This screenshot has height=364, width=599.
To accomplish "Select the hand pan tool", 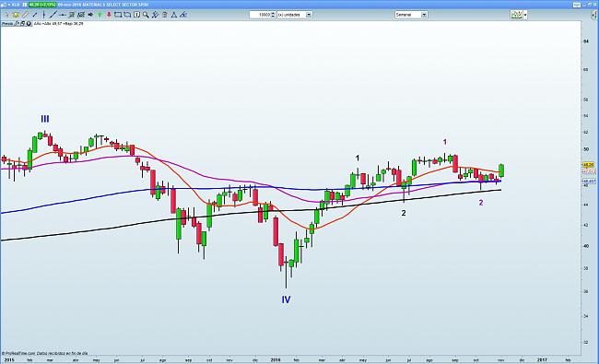I will (x=16, y=15).
